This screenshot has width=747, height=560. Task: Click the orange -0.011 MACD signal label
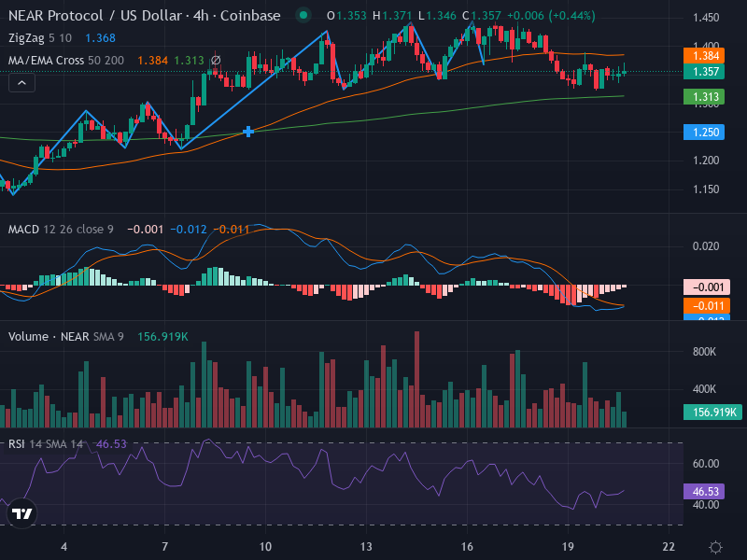706,306
